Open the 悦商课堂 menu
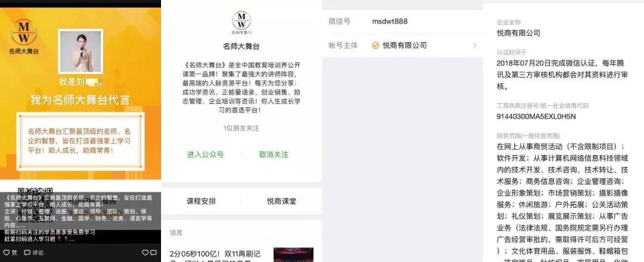The height and width of the screenshot is (262, 644). pos(281,201)
